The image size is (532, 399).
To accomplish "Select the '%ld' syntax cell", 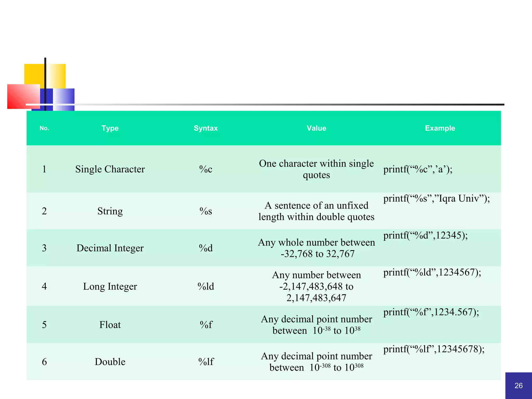I will point(206,286).
